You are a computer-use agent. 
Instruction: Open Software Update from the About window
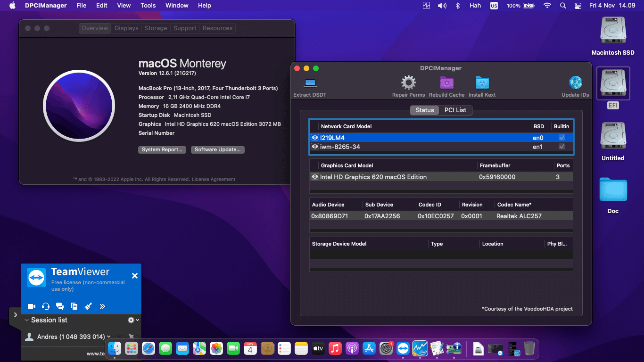(x=217, y=149)
